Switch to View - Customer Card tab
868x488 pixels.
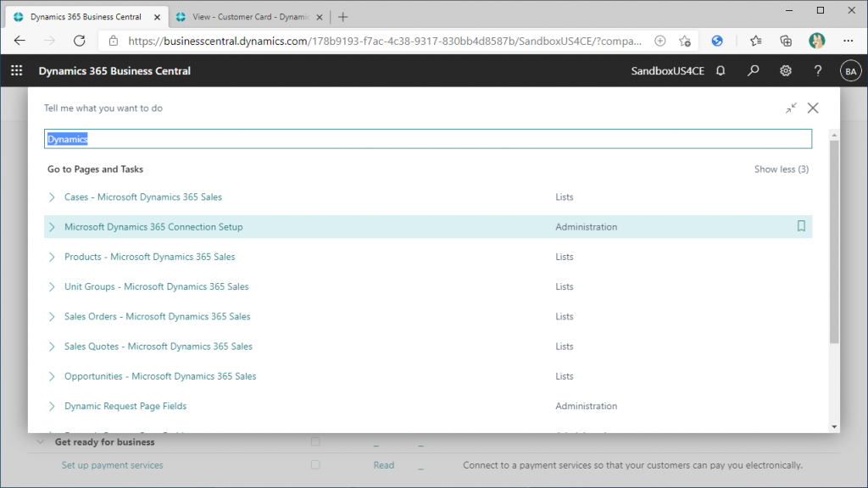click(x=249, y=17)
